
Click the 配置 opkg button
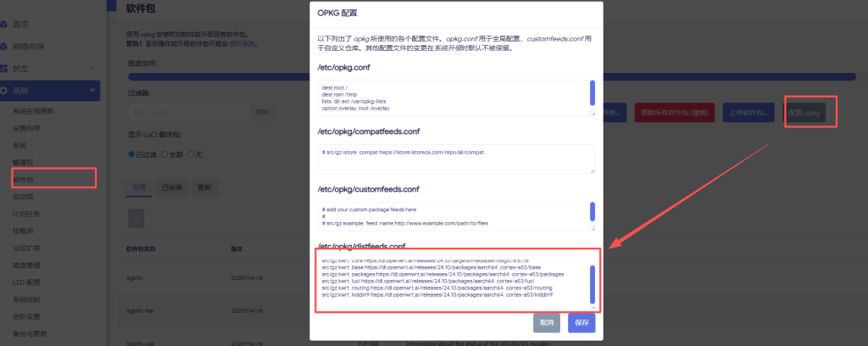pos(804,113)
